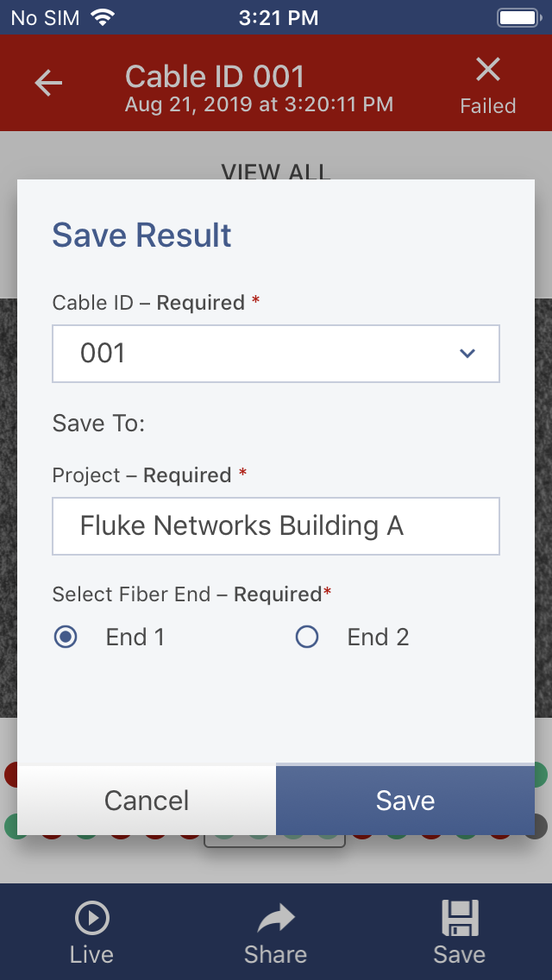Click the green dot at right edge

[x=541, y=774]
